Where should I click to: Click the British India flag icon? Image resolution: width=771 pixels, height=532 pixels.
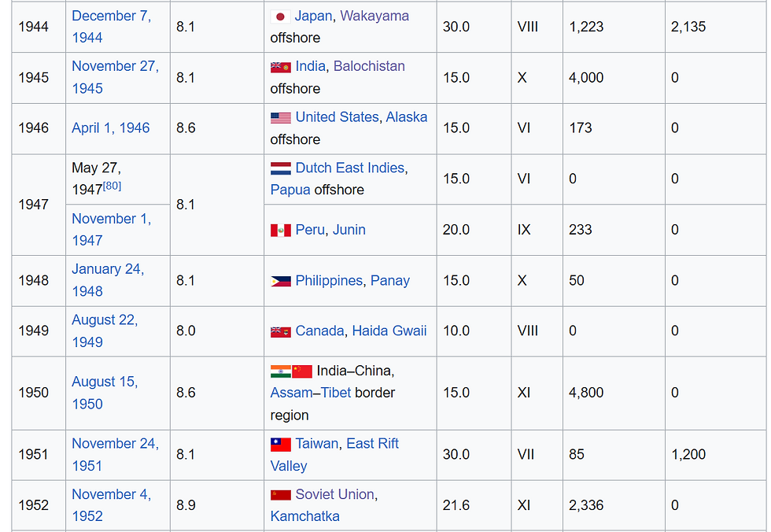tap(280, 67)
